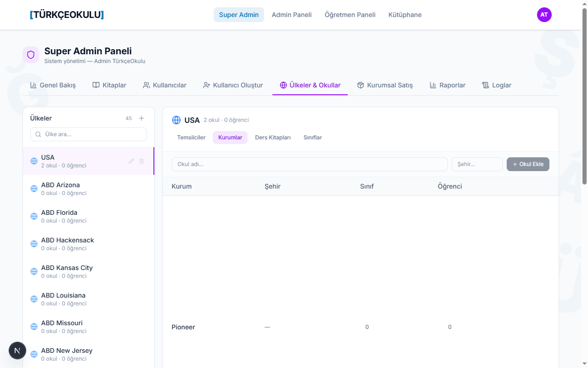Click the trash delete icon on USA row
Viewport: 588px width, 368px height.
(141, 161)
